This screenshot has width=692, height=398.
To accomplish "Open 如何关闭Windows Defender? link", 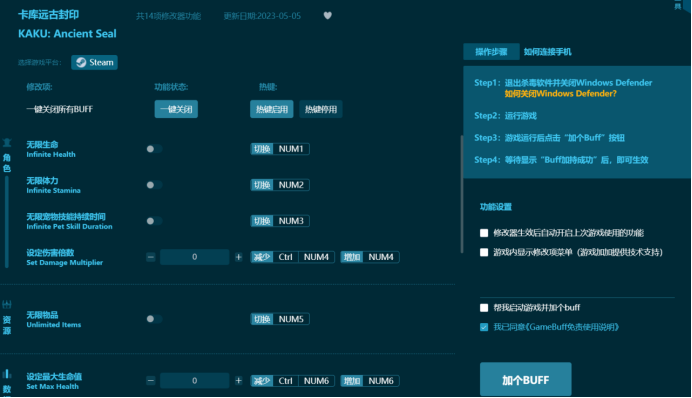I will tap(560, 94).
